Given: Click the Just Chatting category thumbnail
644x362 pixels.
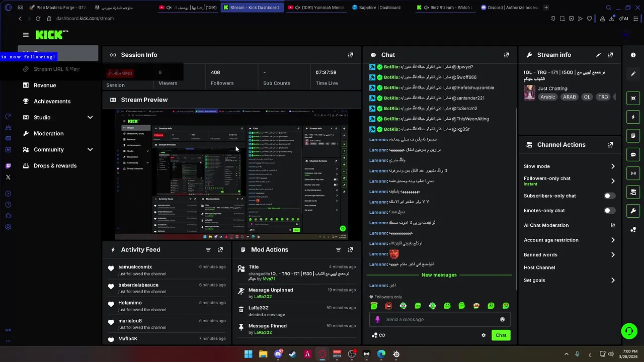Looking at the screenshot, I should [529, 93].
